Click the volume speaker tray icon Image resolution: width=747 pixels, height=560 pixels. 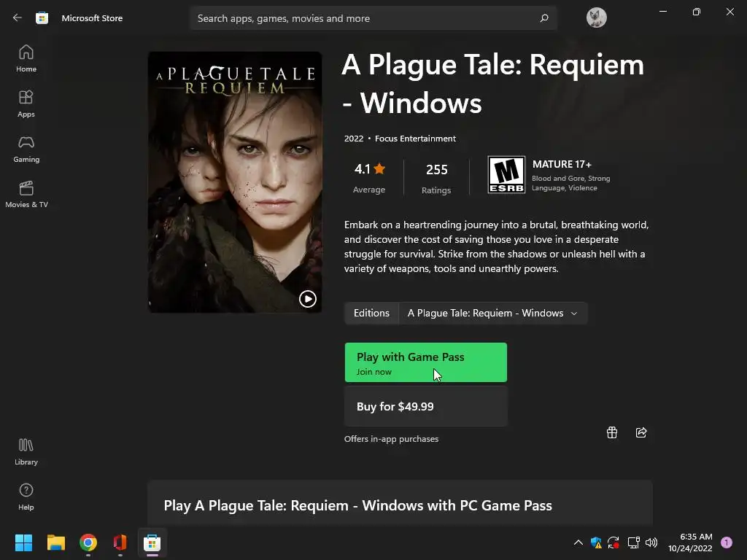651,542
